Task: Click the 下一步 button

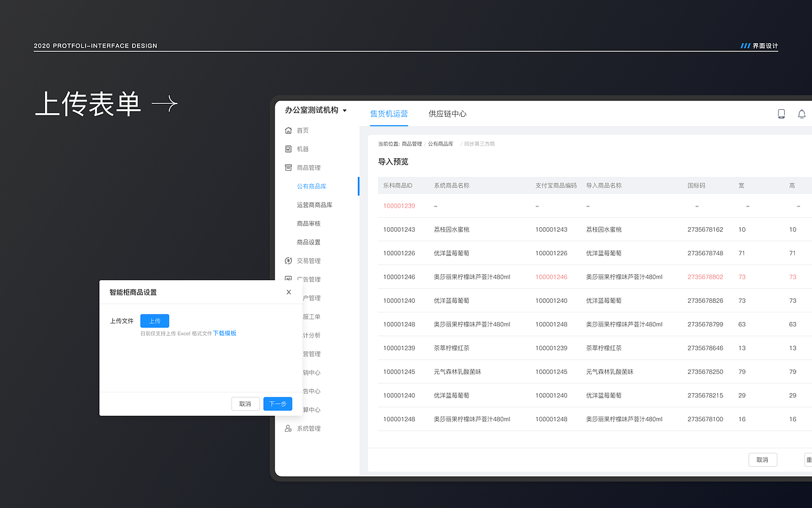Action: (278, 404)
